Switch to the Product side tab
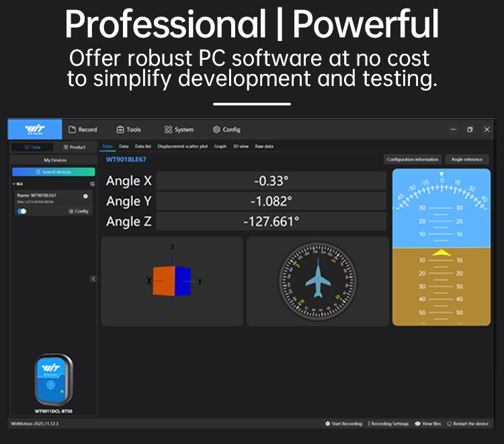This screenshot has width=504, height=444. (74, 146)
